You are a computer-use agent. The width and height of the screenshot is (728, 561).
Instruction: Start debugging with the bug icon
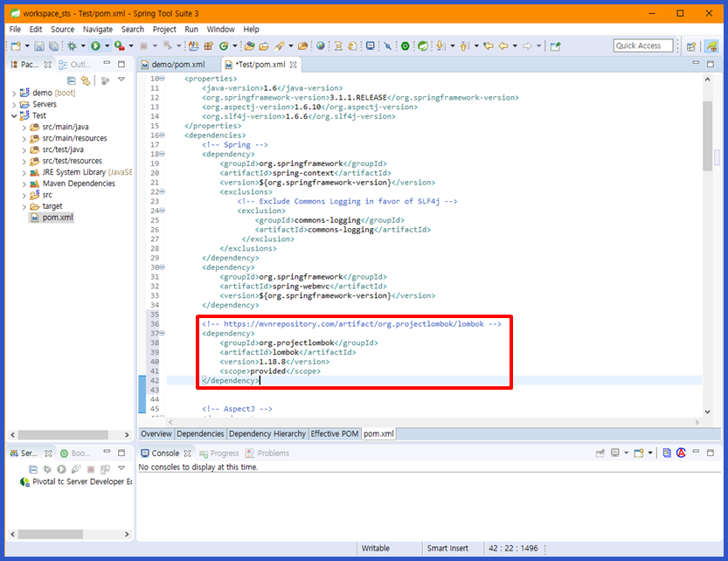pos(72,46)
